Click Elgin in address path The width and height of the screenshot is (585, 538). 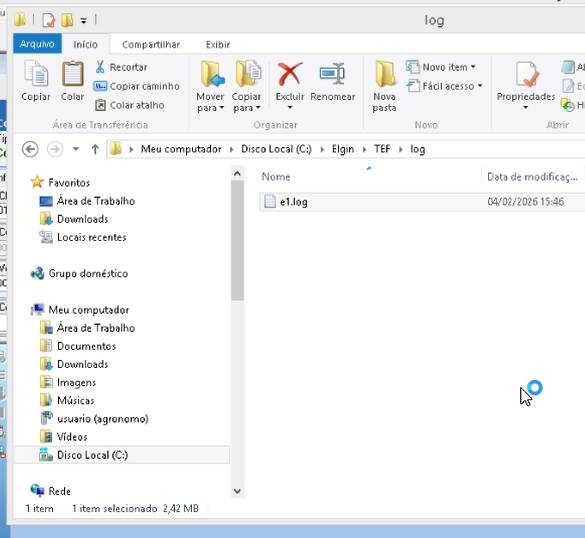pyautogui.click(x=343, y=149)
